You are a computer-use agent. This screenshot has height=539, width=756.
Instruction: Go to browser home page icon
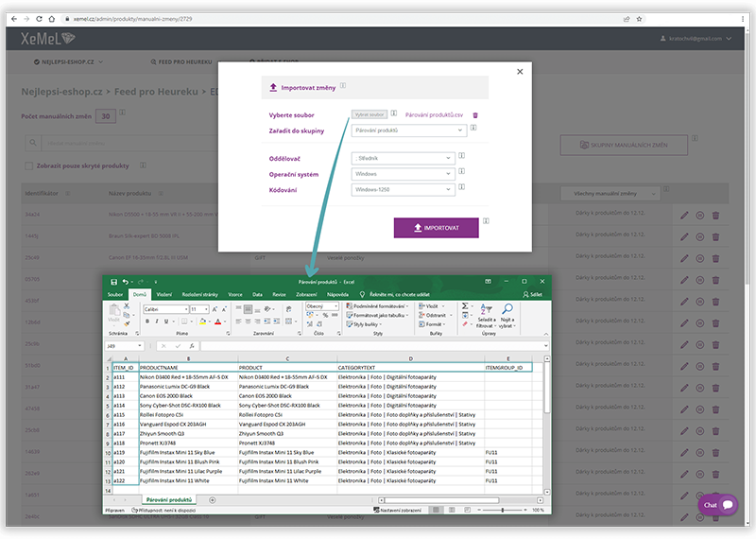(x=52, y=19)
